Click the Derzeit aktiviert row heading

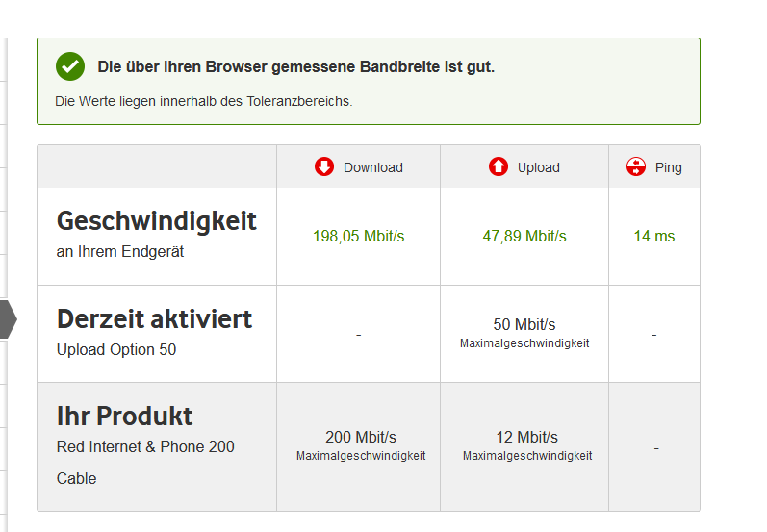tap(154, 318)
